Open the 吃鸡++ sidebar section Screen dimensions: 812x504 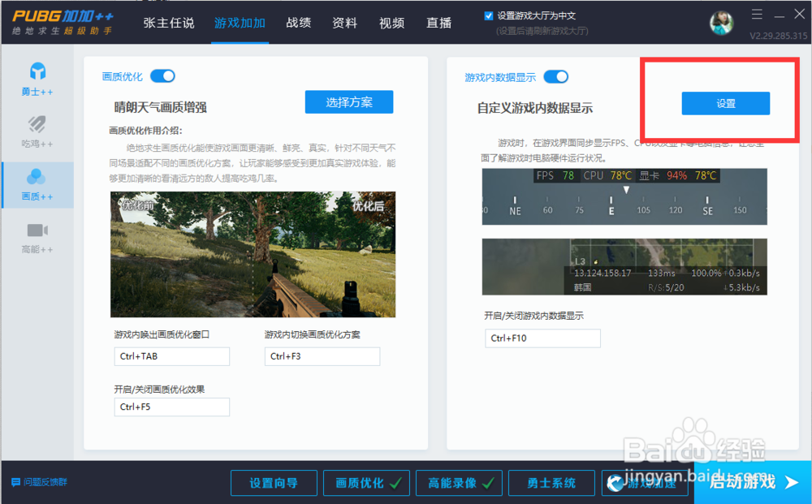point(37,132)
